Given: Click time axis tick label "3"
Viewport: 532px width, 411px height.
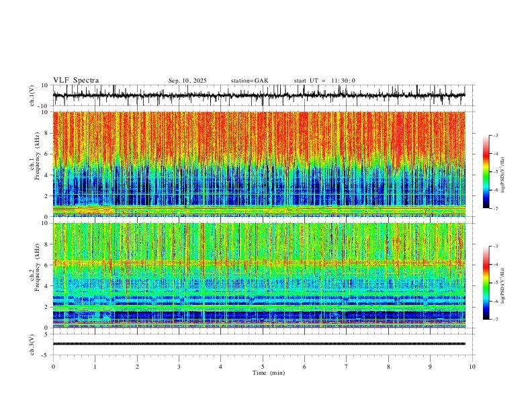Looking at the screenshot, I should click(x=179, y=367).
